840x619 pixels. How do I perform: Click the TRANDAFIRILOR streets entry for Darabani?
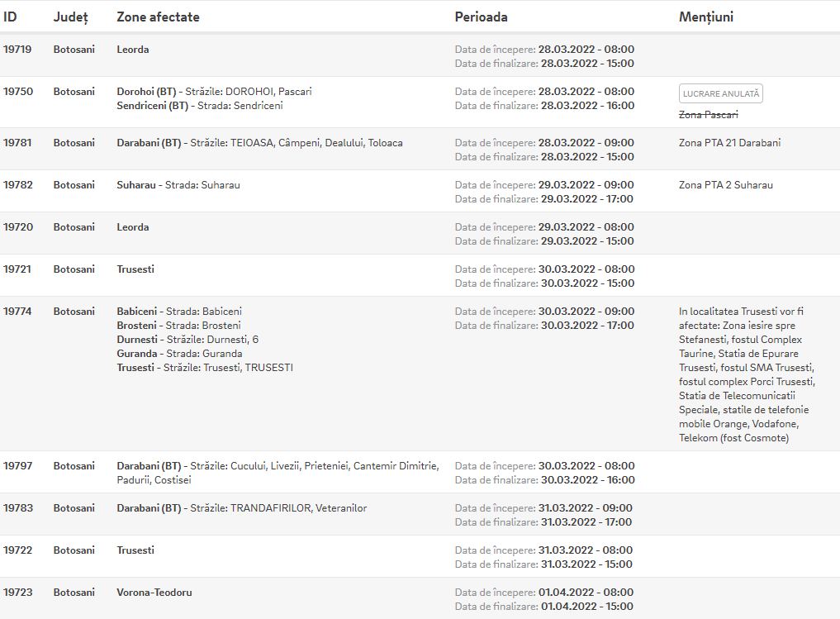click(242, 508)
